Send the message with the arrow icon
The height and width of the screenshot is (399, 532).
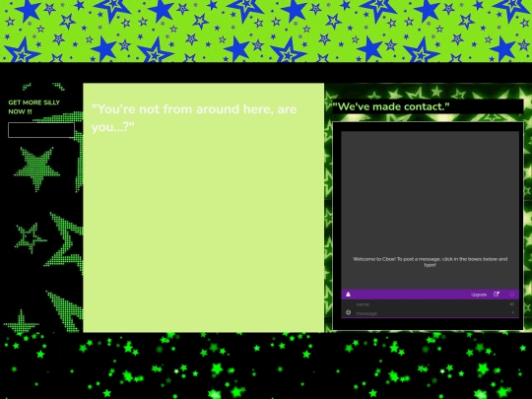tap(512, 313)
